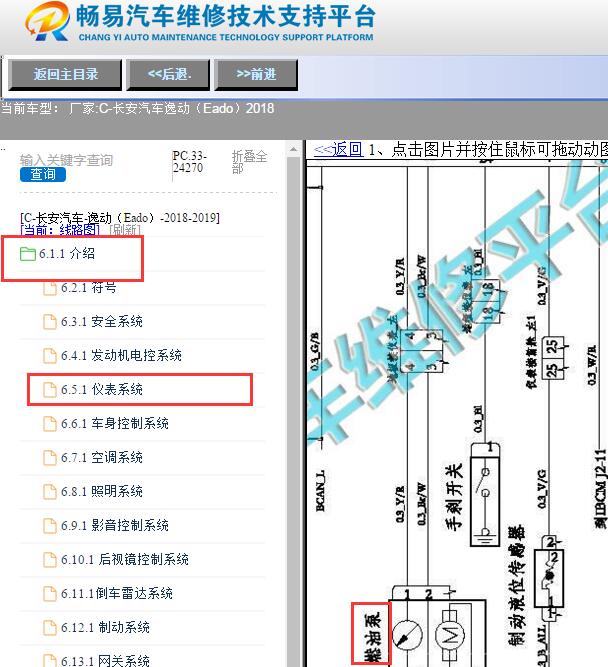Screen dimensions: 608x667
Task: Click the 返回主目录 button
Action: [65, 74]
